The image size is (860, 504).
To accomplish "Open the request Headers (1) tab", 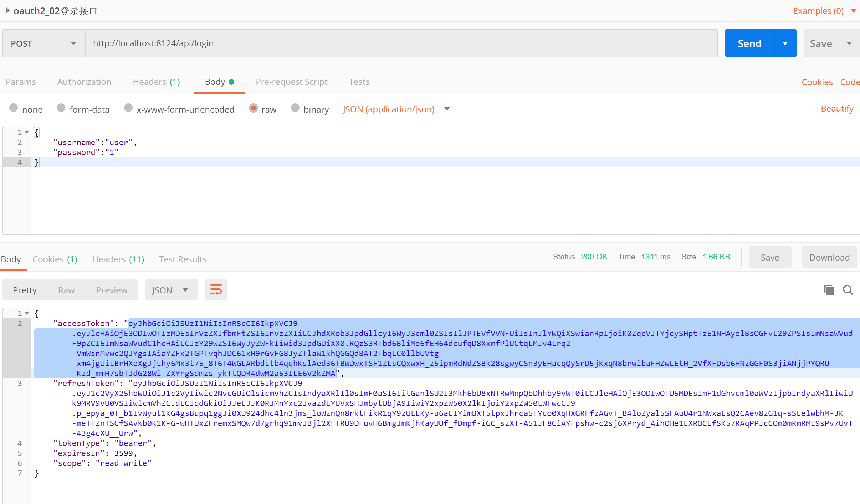I will pyautogui.click(x=156, y=82).
